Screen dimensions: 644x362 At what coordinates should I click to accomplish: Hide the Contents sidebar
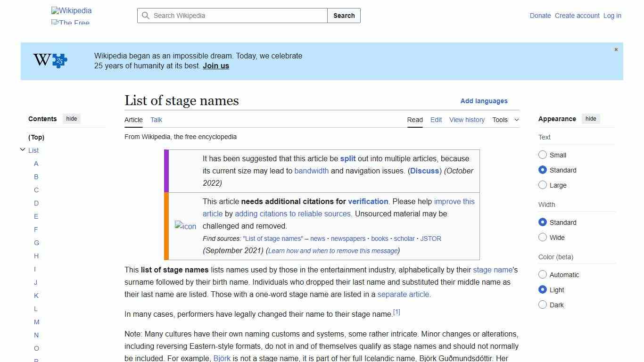tap(71, 118)
